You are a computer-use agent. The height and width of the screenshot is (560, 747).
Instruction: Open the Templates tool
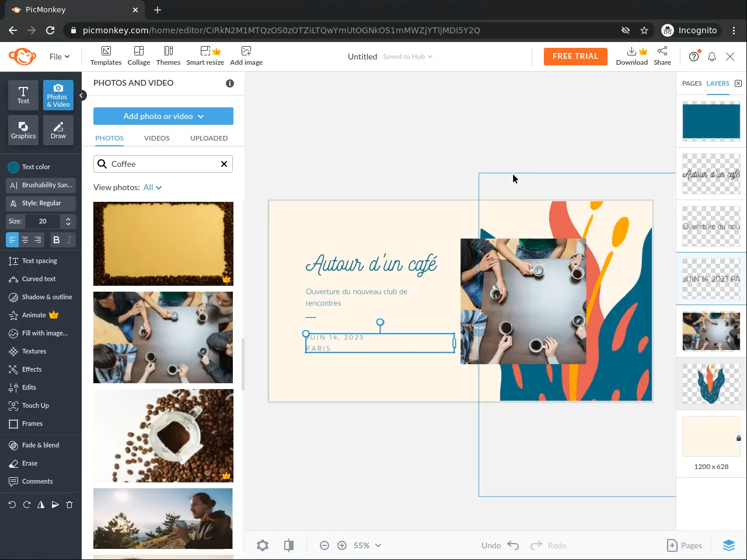(x=106, y=56)
